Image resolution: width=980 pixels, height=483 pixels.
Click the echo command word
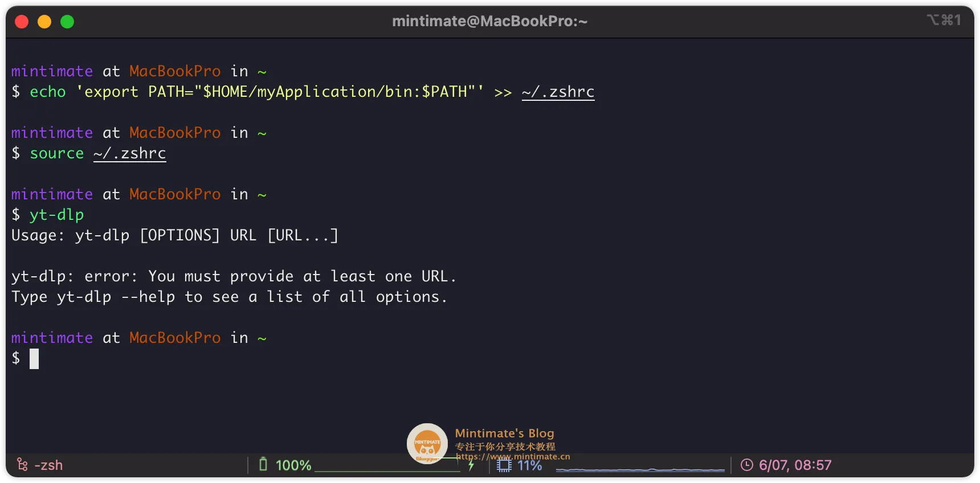pyautogui.click(x=48, y=92)
